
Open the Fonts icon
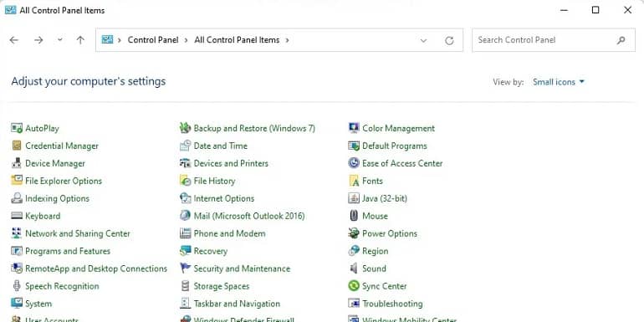[354, 181]
